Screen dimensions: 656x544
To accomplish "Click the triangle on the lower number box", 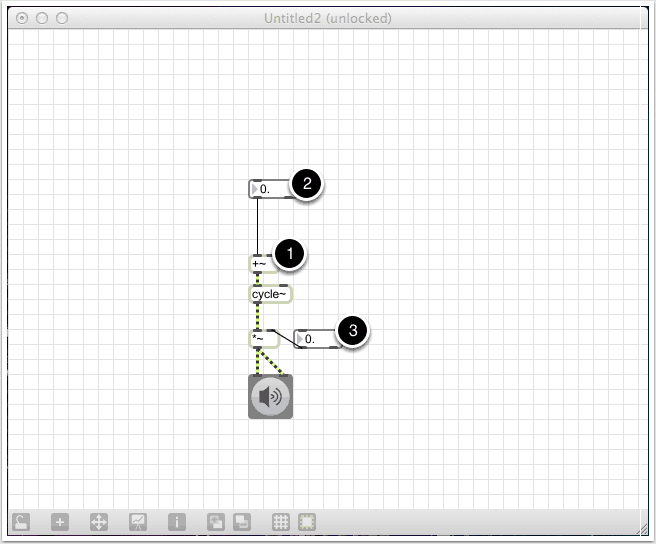I will click(x=300, y=339).
